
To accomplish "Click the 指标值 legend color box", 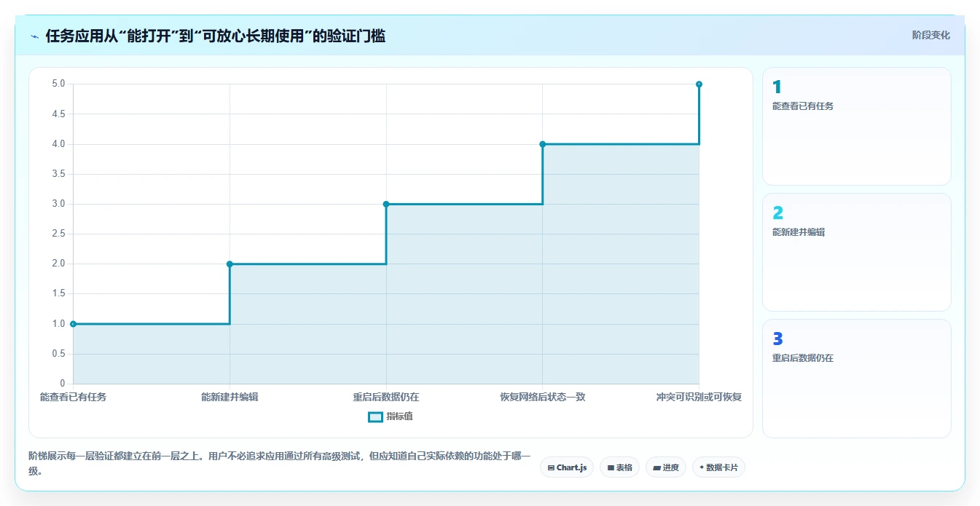I will click(375, 417).
